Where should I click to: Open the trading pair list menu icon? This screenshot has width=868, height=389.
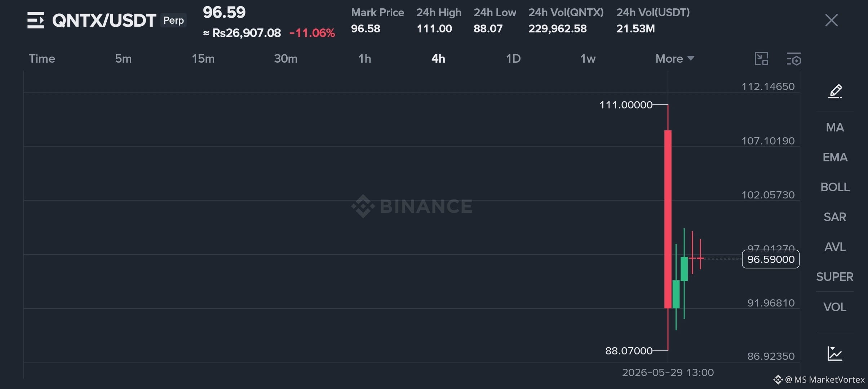pyautogui.click(x=35, y=20)
